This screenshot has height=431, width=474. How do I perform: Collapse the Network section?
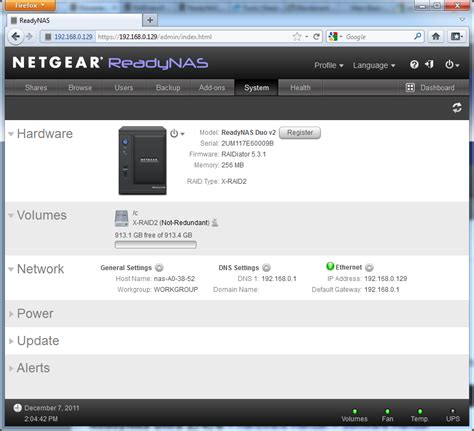click(x=11, y=269)
